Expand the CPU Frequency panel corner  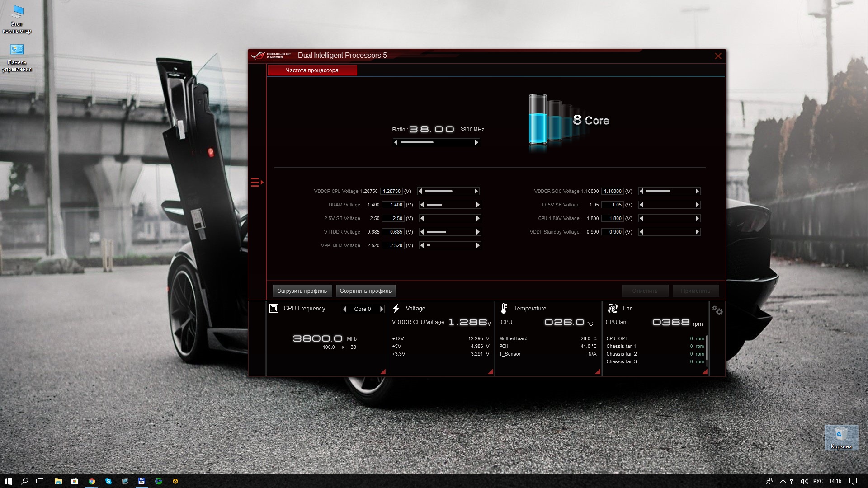383,371
